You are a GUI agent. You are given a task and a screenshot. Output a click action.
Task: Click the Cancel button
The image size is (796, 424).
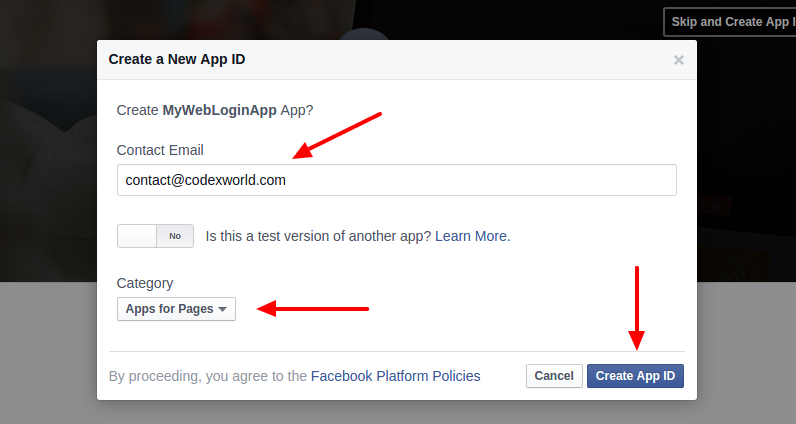coord(554,376)
